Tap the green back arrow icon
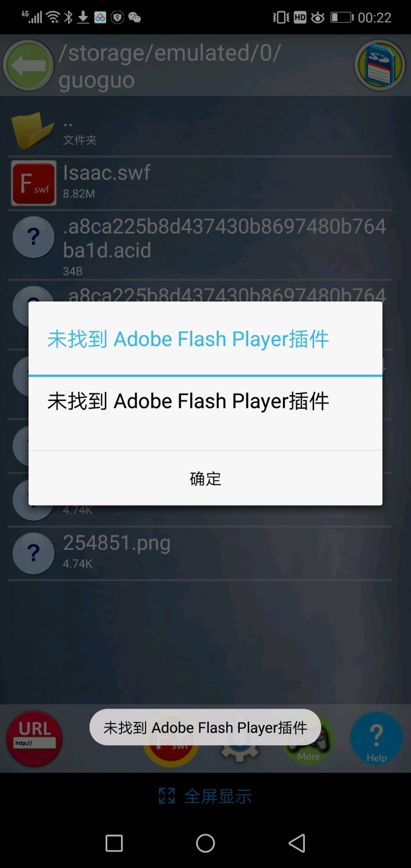The height and width of the screenshot is (868, 411). pyautogui.click(x=29, y=66)
